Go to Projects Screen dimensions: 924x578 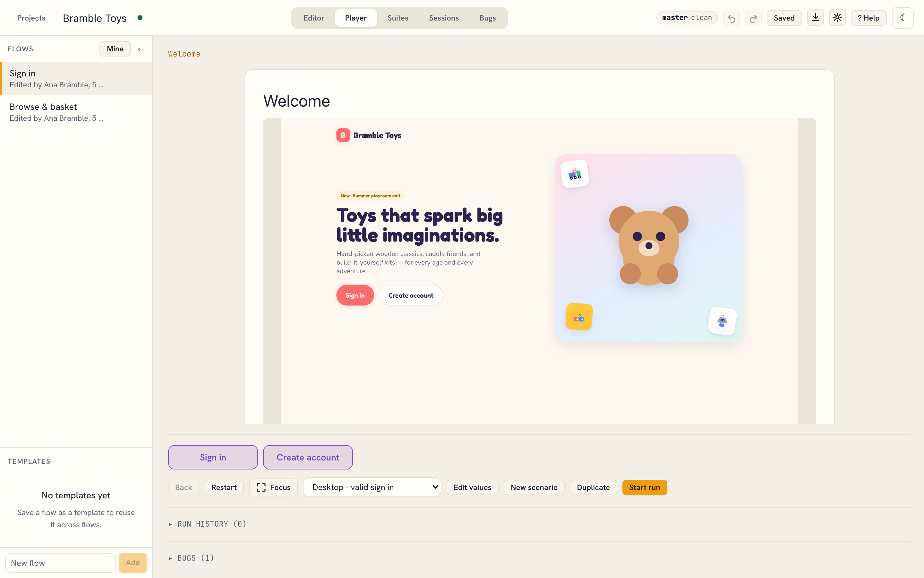click(31, 18)
